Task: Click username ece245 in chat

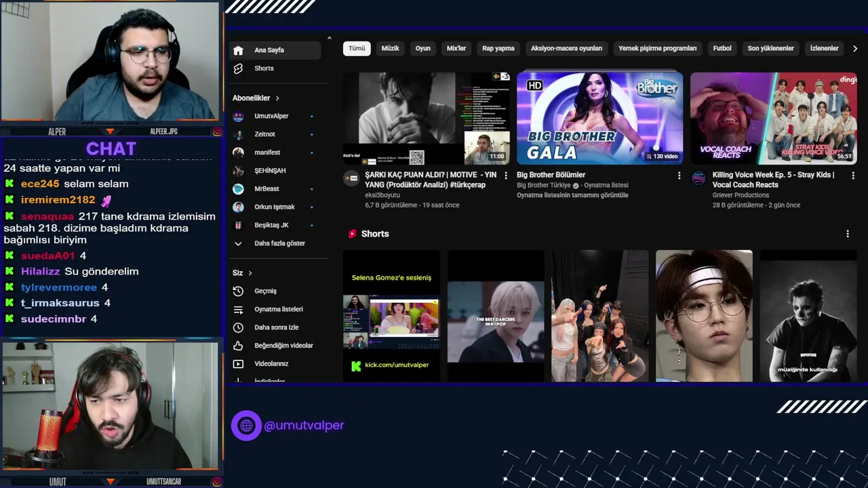Action: (40, 184)
